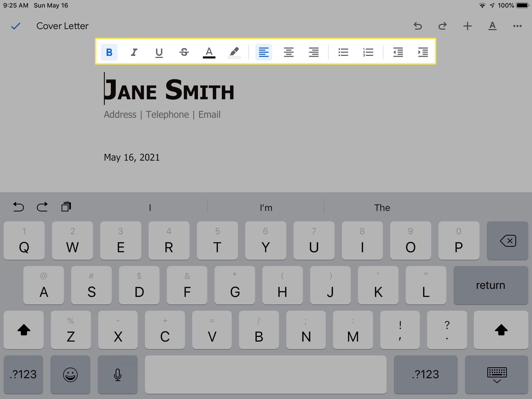Tap the space bar
Screen dimensions: 532x399
[266, 375]
